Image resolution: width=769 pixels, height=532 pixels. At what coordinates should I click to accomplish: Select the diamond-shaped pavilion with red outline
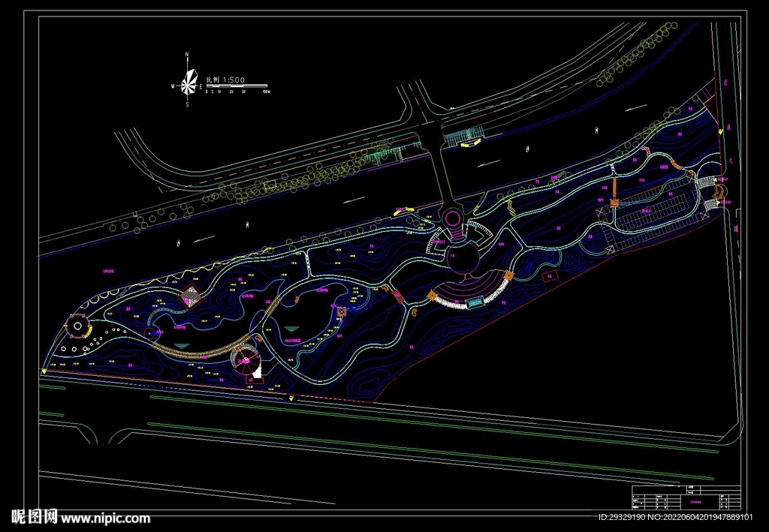(x=191, y=296)
